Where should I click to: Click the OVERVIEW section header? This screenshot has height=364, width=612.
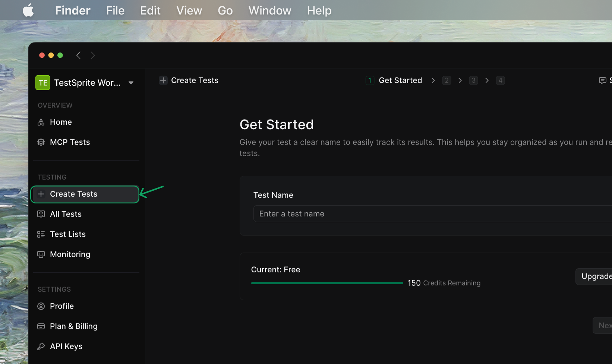tap(55, 105)
